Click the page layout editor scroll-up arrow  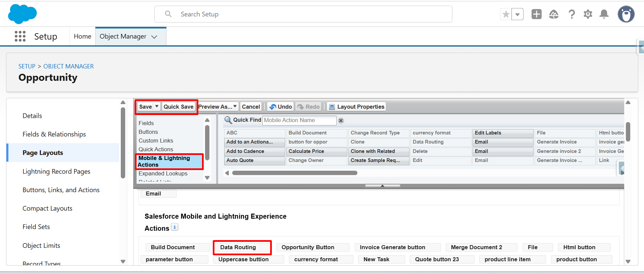[628, 102]
